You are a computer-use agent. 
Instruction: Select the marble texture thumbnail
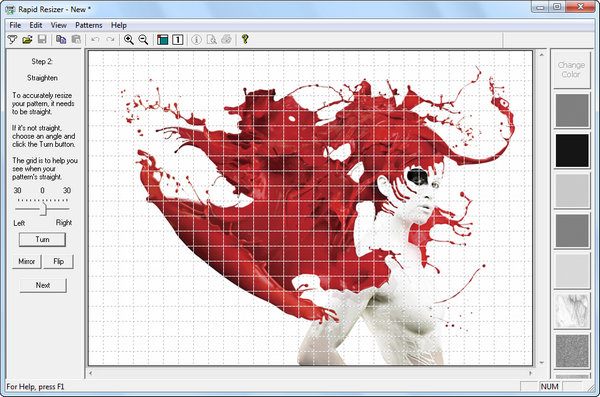point(572,310)
